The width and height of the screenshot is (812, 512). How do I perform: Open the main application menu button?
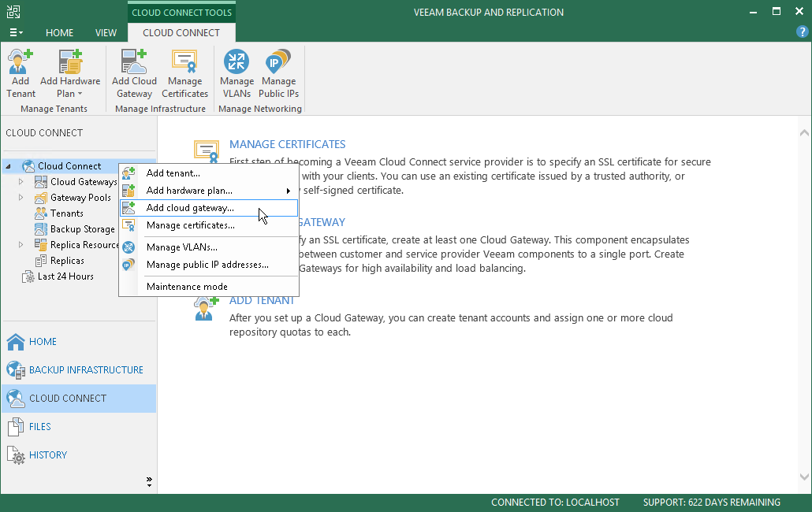pos(16,32)
